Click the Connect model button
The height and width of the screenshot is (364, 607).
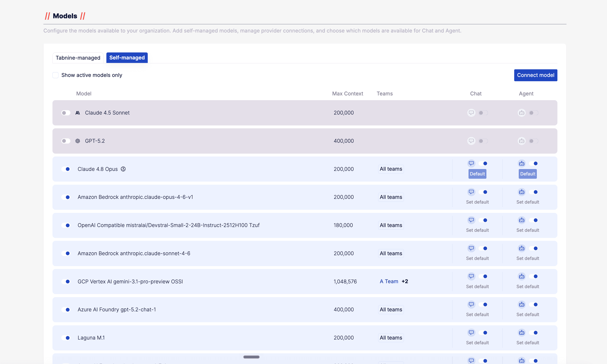(536, 75)
